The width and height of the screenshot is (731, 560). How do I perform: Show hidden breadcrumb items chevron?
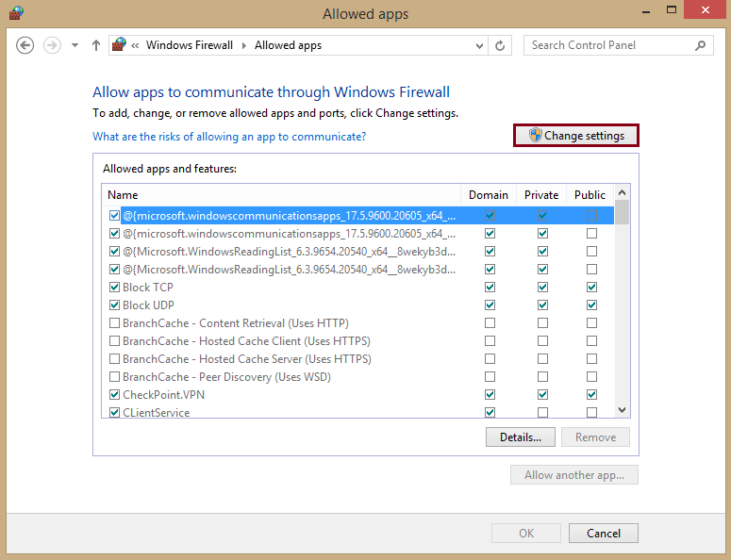click(135, 45)
